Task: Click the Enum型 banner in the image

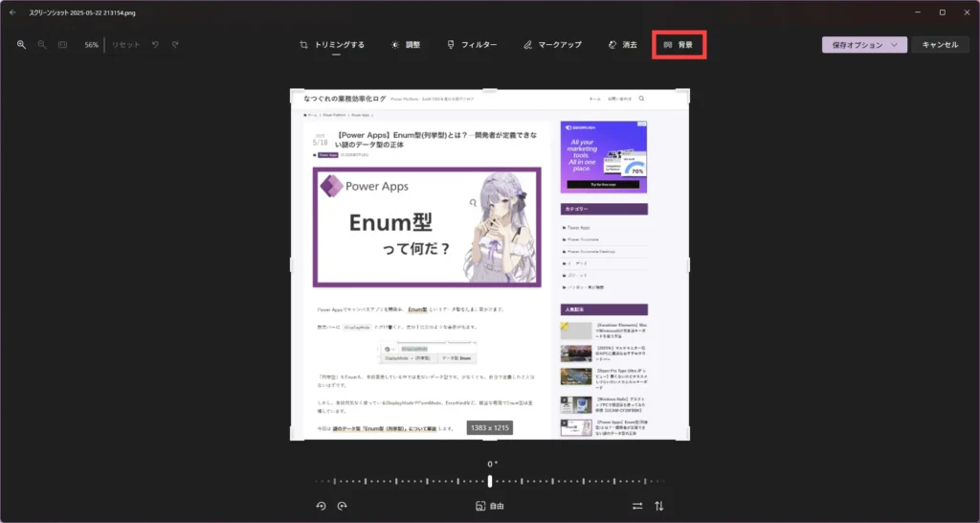Action: point(427,227)
